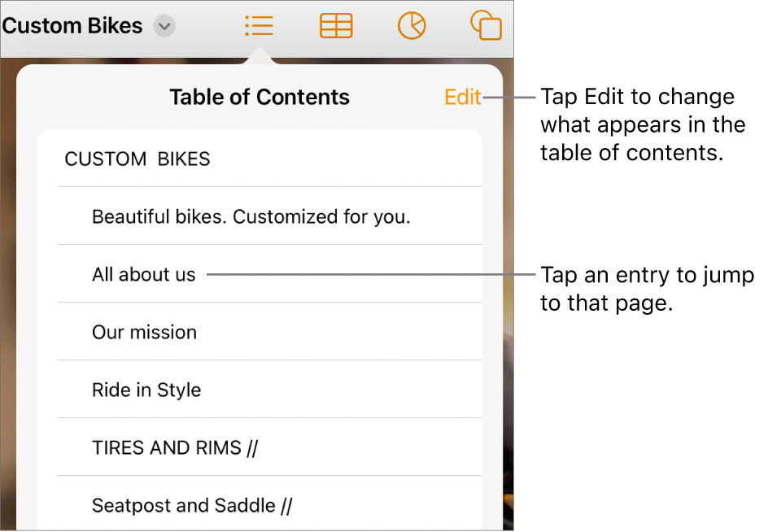The height and width of the screenshot is (532, 768).
Task: Select the Ride in Style entry
Action: coord(146,390)
